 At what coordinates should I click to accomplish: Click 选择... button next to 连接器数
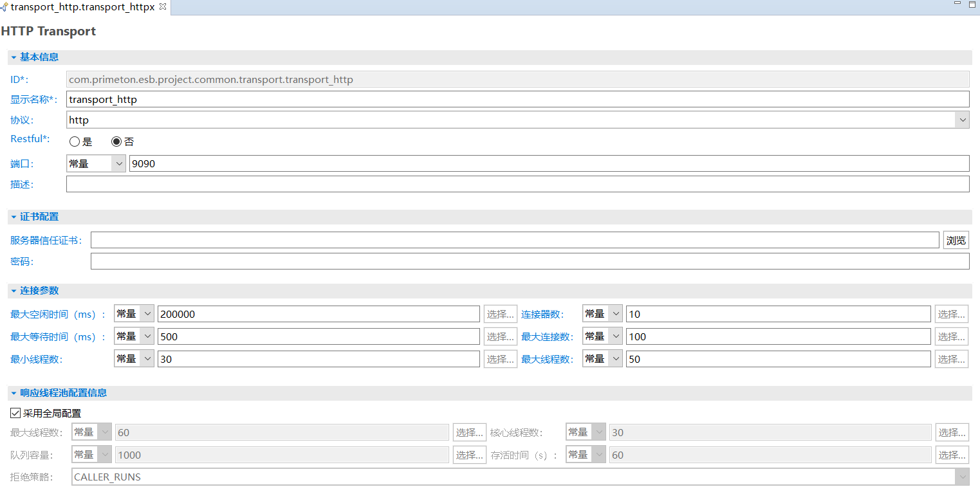951,314
